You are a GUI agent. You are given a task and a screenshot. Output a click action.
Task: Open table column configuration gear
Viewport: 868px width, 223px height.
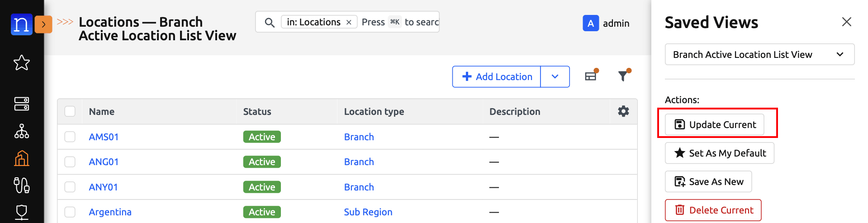click(623, 111)
